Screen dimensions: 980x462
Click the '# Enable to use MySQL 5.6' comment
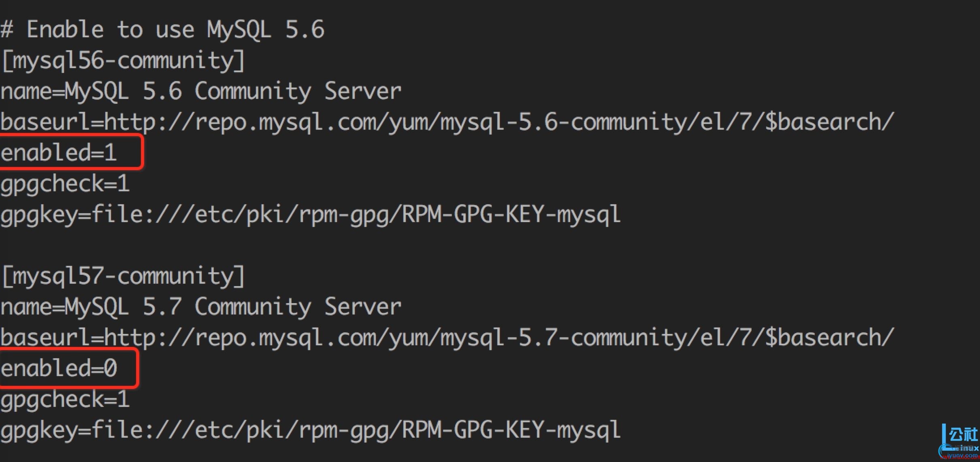point(162,30)
